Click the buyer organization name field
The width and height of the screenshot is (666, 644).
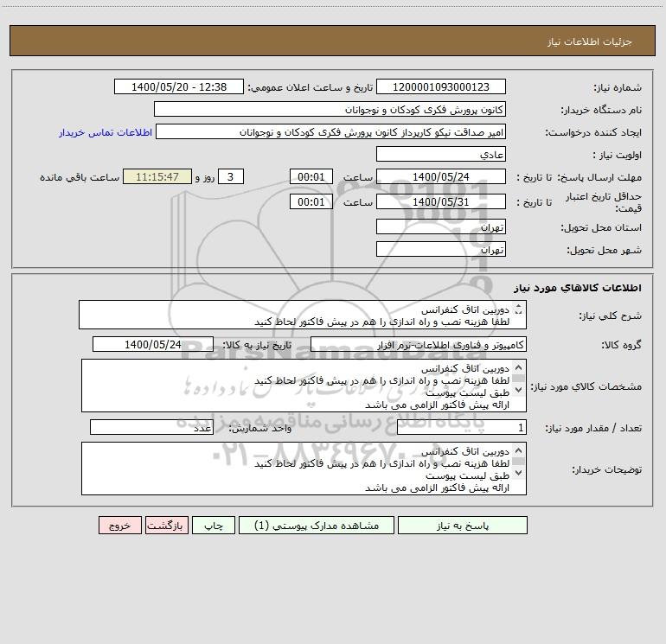[x=330, y=109]
